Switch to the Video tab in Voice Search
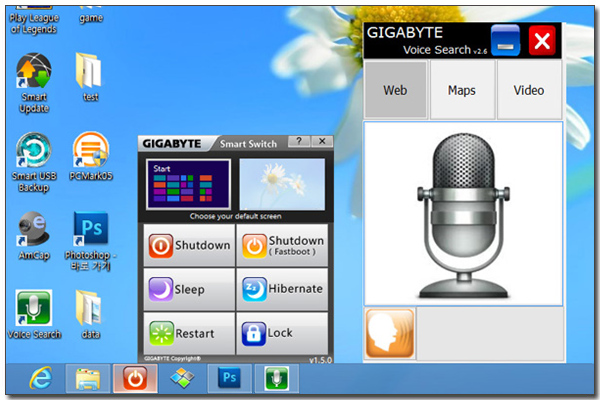The height and width of the screenshot is (400, 600). pyautogui.click(x=529, y=90)
